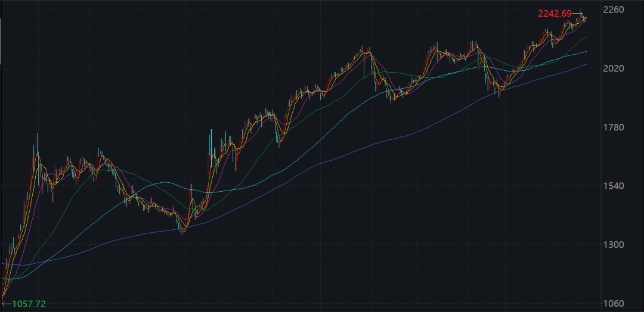Click the teal line's start at left edge
The image size is (644, 312).
pyautogui.click(x=4, y=277)
